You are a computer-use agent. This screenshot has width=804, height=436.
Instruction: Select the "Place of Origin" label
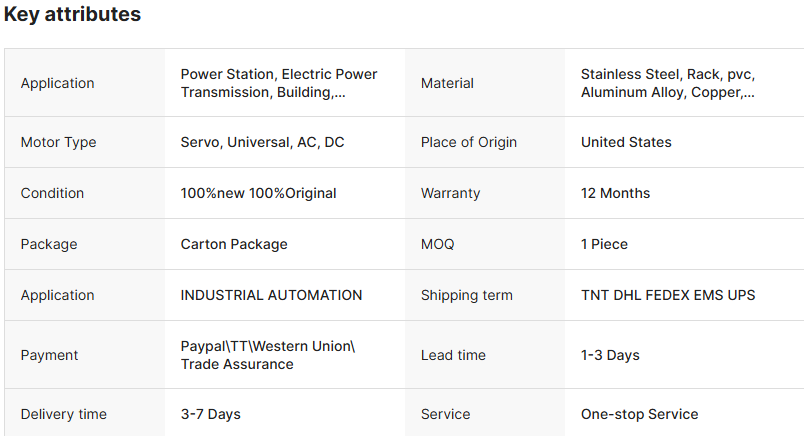[x=469, y=142]
